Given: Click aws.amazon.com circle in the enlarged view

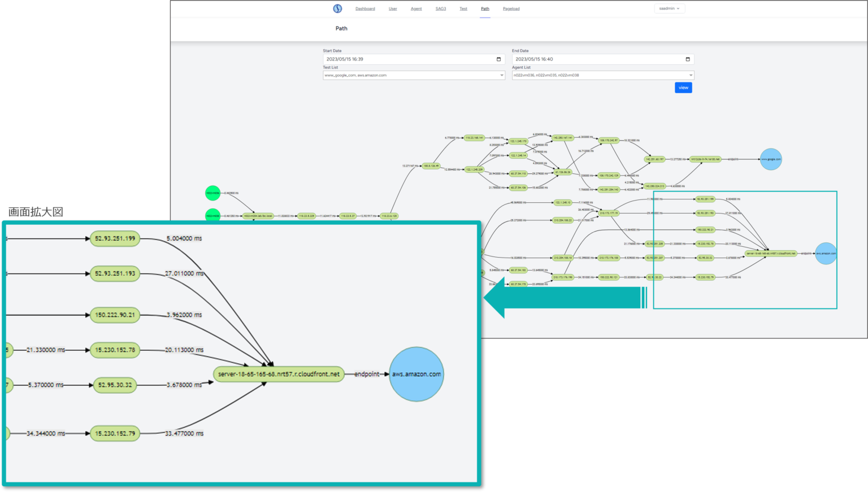Looking at the screenshot, I should 416,374.
